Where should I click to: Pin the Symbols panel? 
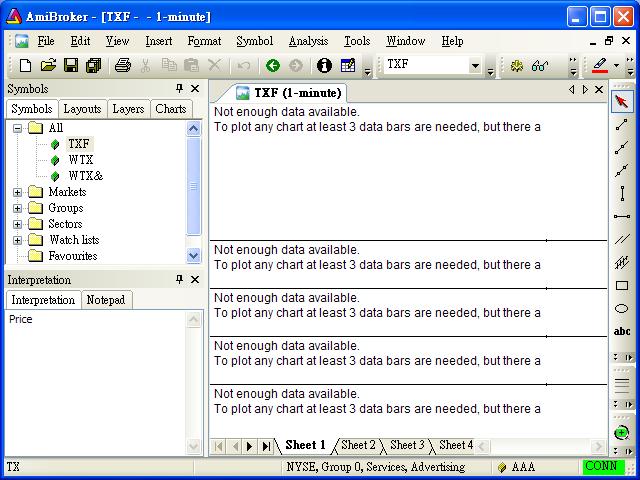pyautogui.click(x=179, y=89)
